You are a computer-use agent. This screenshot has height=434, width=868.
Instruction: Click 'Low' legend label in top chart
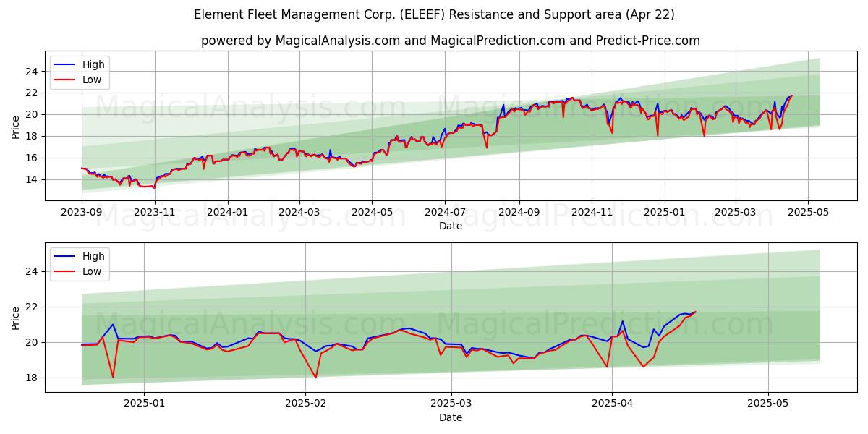point(92,80)
